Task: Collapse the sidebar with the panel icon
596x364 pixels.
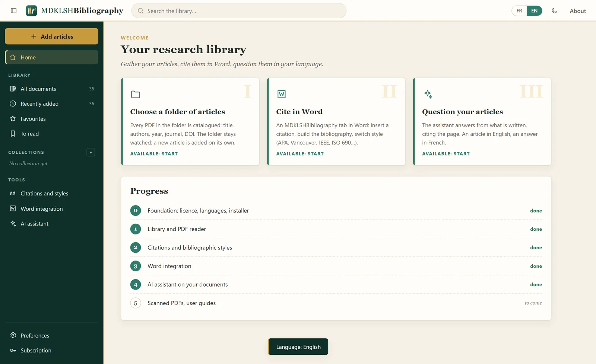Action: point(14,11)
